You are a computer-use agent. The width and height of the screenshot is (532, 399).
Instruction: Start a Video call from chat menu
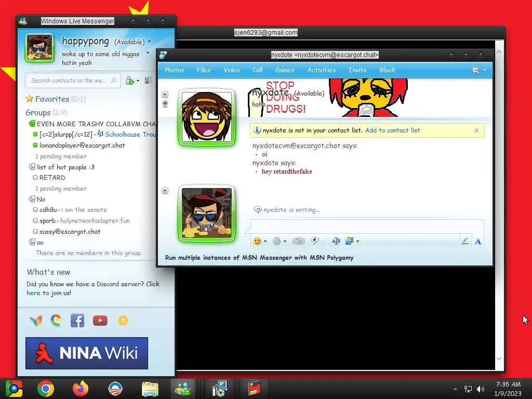231,70
